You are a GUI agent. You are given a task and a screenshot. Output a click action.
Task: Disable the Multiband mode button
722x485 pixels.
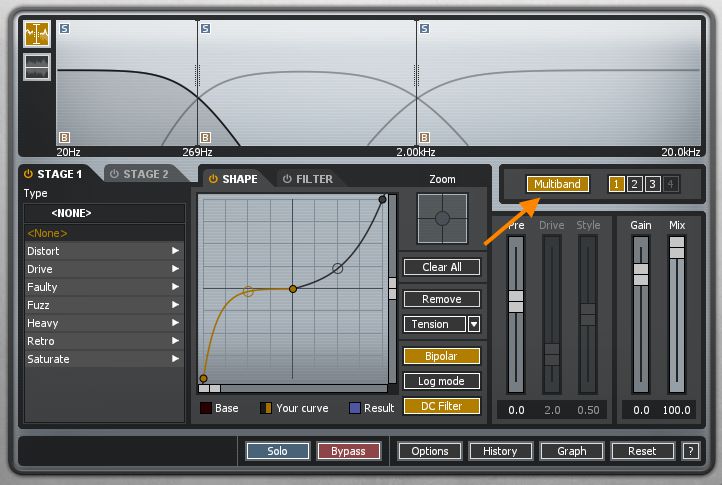558,184
